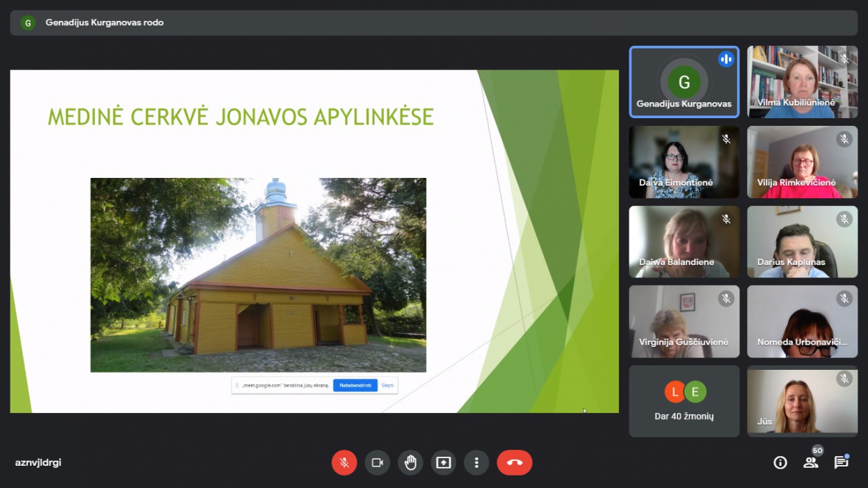Click the Slėpti link in sharing bar

pos(387,385)
